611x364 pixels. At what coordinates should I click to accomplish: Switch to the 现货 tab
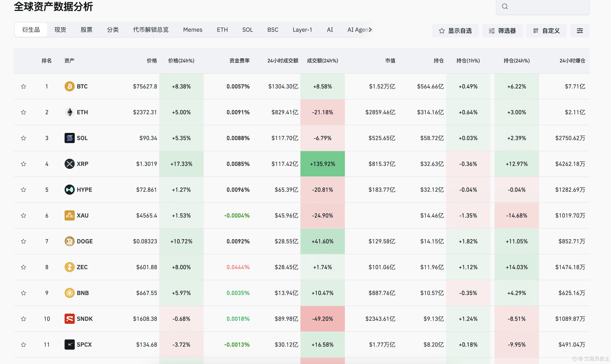point(60,30)
